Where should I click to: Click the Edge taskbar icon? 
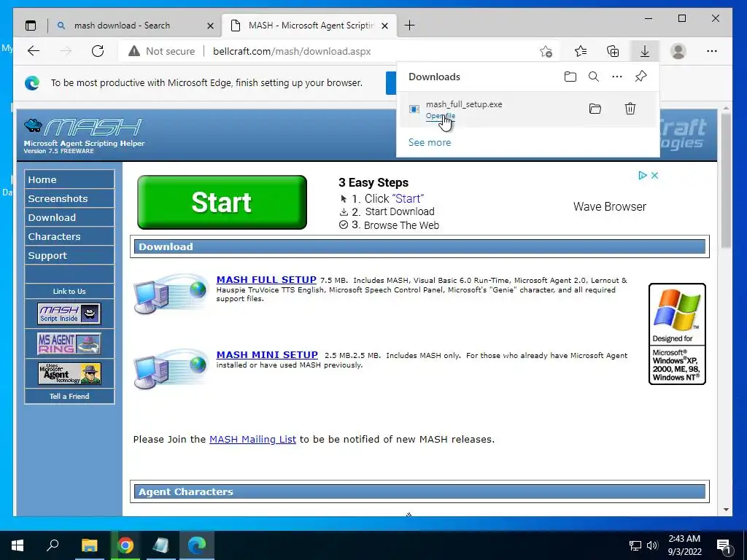197,545
